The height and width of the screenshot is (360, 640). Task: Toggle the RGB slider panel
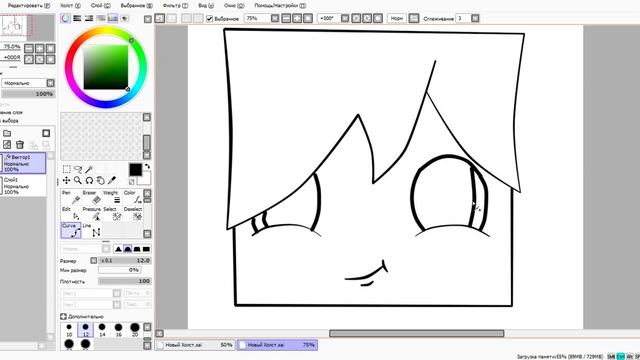(x=77, y=18)
